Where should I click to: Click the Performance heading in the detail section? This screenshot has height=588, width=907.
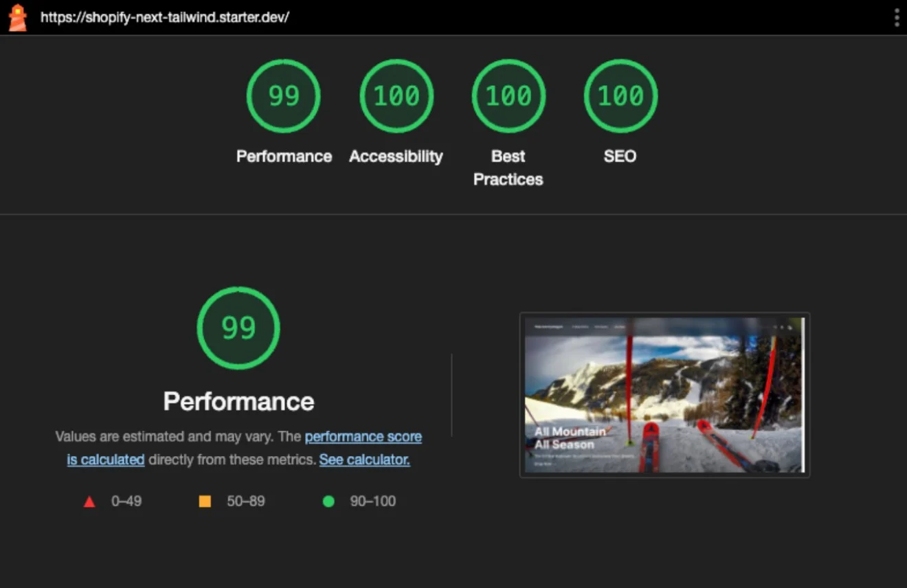click(x=238, y=401)
